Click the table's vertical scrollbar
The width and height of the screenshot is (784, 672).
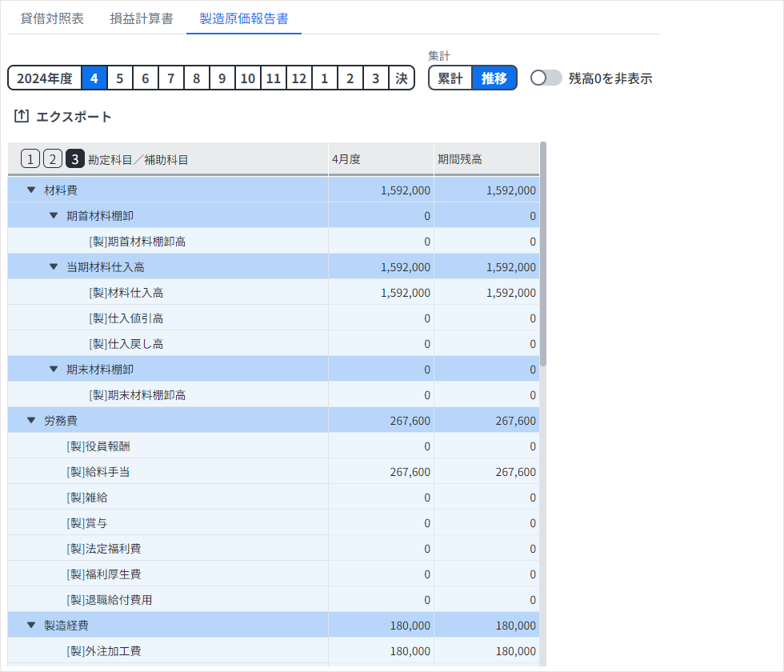coord(543,254)
